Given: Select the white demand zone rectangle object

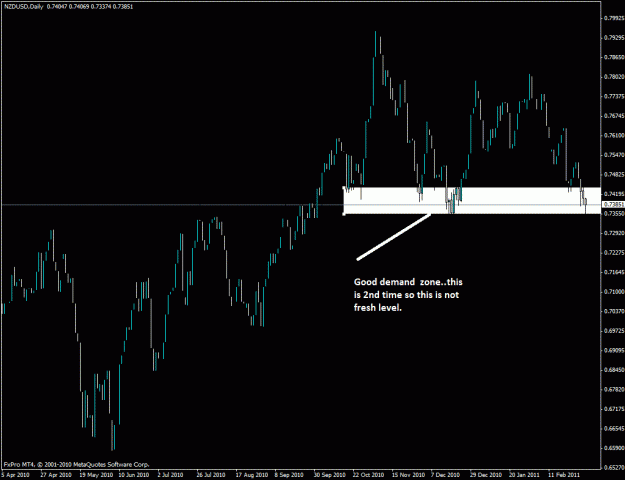Looking at the screenshot, I should point(472,201).
